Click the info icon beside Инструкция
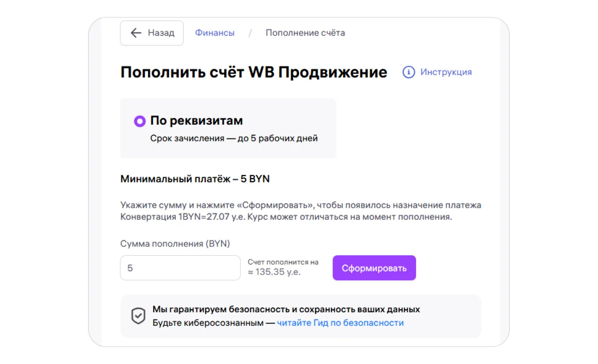The image size is (598, 364). pos(408,72)
